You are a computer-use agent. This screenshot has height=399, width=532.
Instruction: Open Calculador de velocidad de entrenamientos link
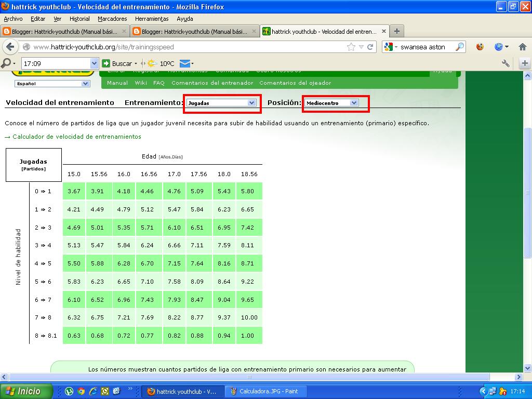pyautogui.click(x=77, y=137)
